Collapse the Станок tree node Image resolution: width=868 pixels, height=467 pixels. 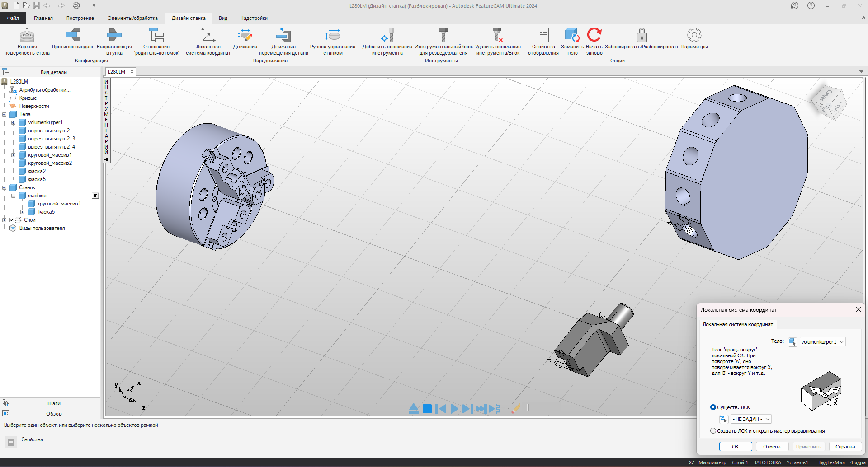(5, 187)
